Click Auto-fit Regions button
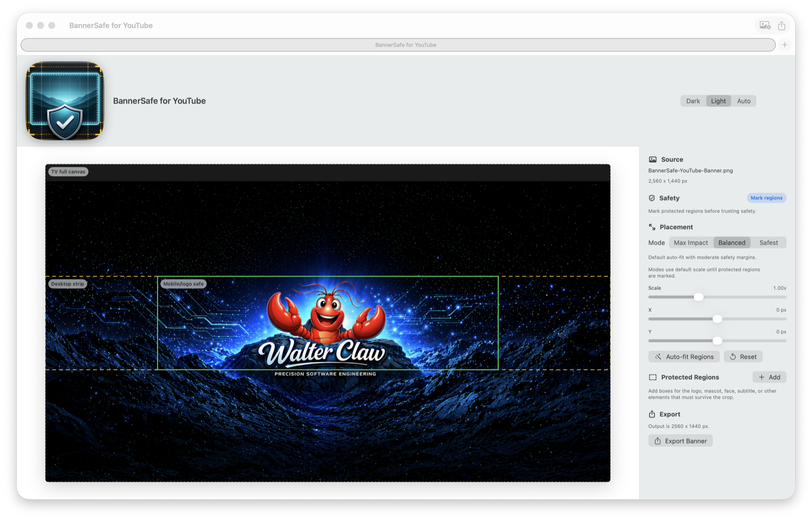This screenshot has height=520, width=812. [x=684, y=357]
